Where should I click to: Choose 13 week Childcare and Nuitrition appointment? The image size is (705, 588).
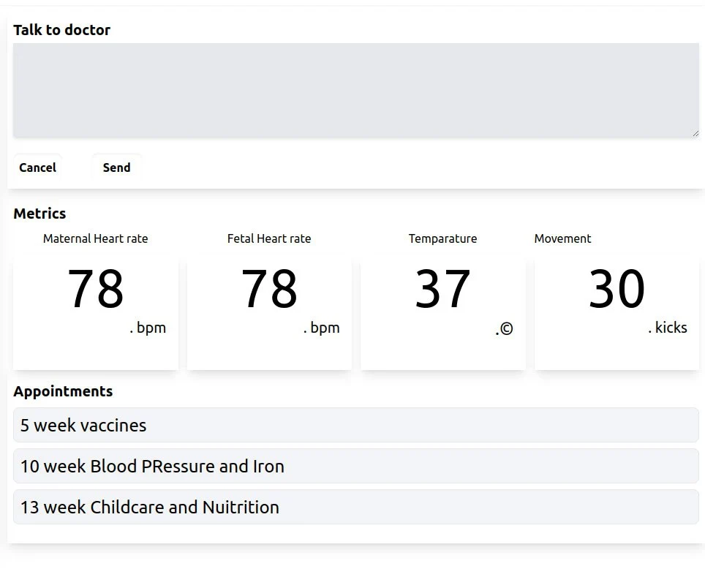[356, 507]
